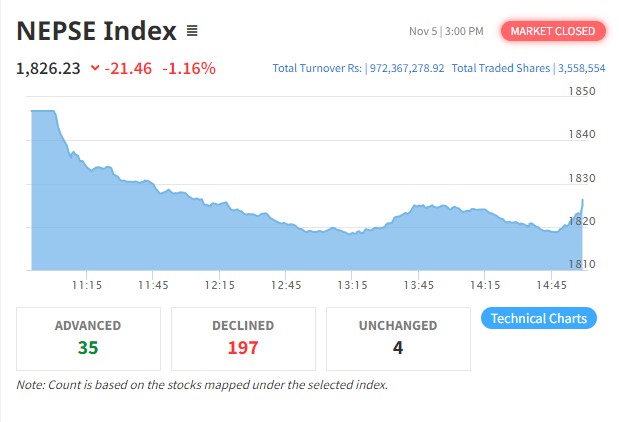Click the 11:15 time axis label
Screen dimensions: 619x422
pyautogui.click(x=87, y=285)
